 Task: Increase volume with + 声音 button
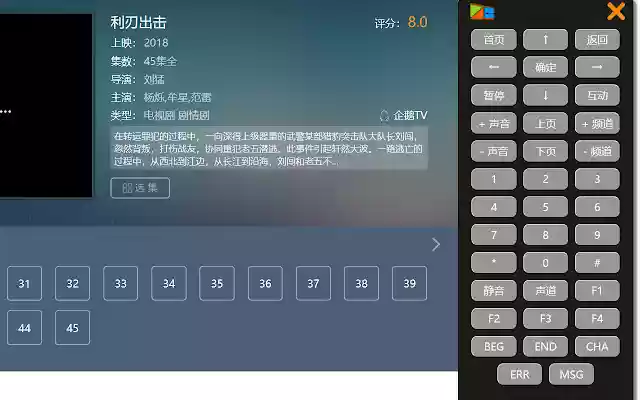coord(493,123)
